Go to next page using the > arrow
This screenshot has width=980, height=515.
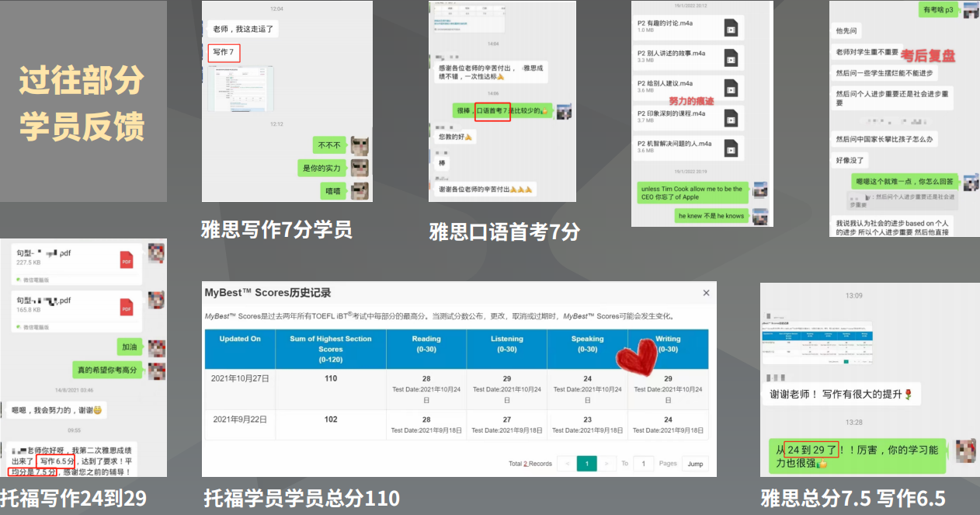pos(606,463)
